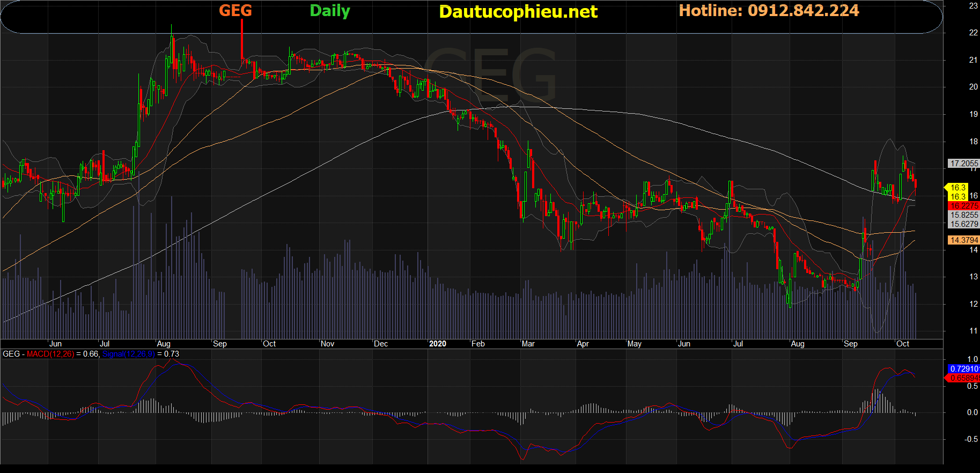Image resolution: width=980 pixels, height=473 pixels.
Task: Jump to the Mar label on time axis
Action: [x=528, y=344]
